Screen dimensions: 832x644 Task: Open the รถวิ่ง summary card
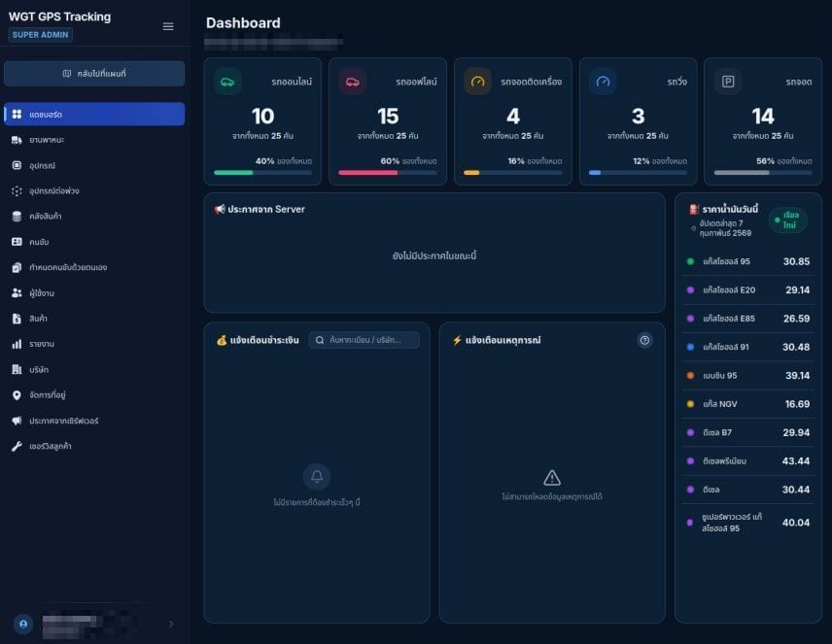[x=638, y=121]
